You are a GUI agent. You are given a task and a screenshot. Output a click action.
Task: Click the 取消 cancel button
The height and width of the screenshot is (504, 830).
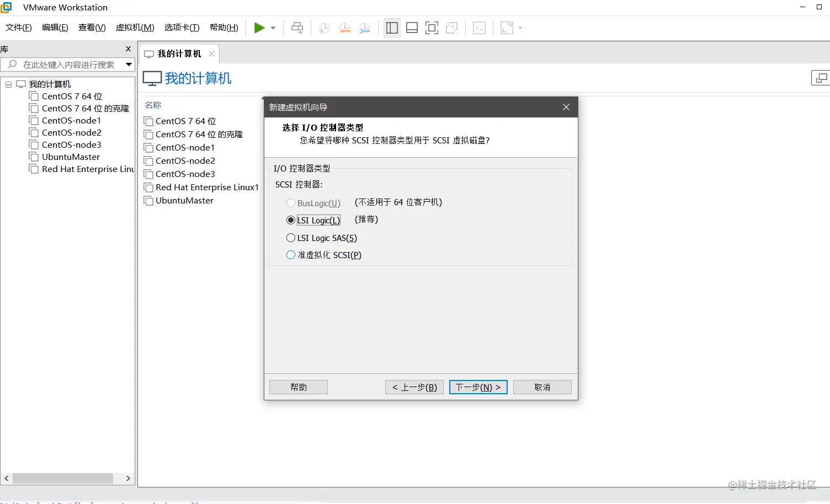click(x=542, y=387)
